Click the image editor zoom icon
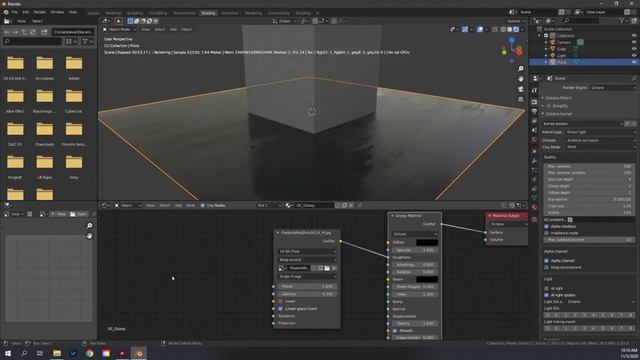The width and height of the screenshot is (640, 360). pos(89,225)
